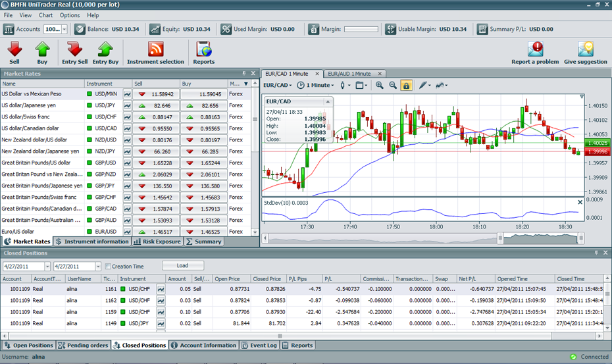Click Market Rates scroll down arrow

coord(255,232)
